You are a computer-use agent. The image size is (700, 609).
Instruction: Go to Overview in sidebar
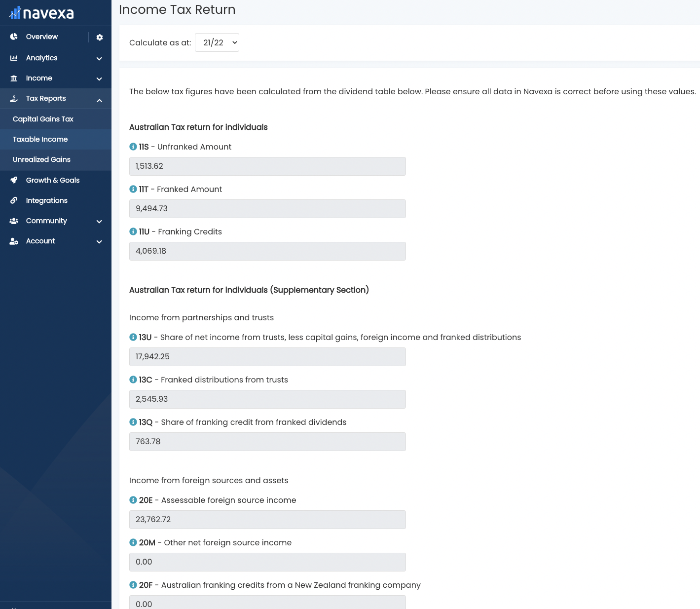point(42,37)
